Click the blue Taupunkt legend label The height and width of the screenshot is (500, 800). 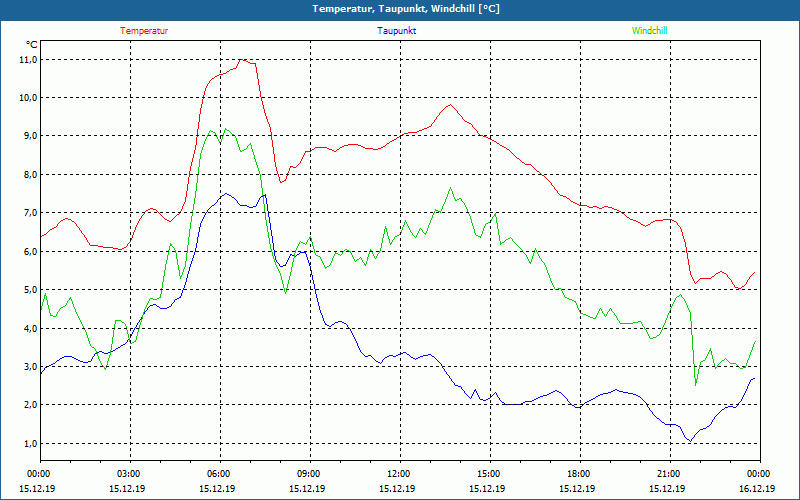tap(397, 31)
